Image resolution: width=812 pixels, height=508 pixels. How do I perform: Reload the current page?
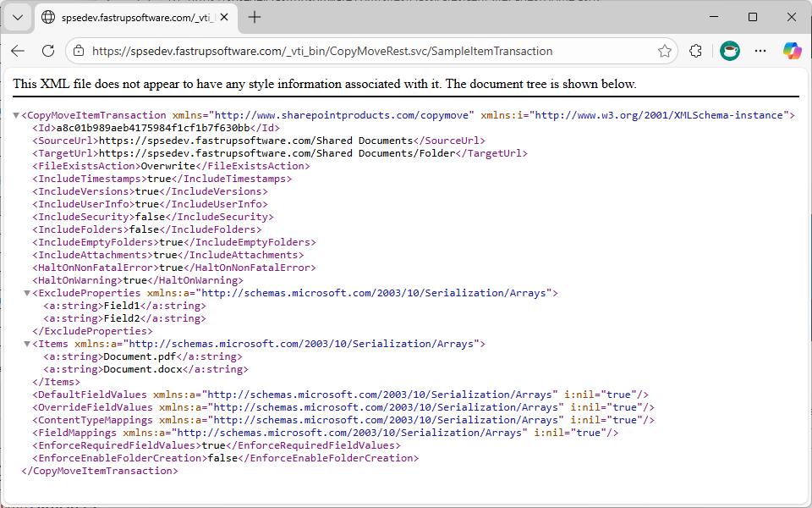click(x=47, y=51)
